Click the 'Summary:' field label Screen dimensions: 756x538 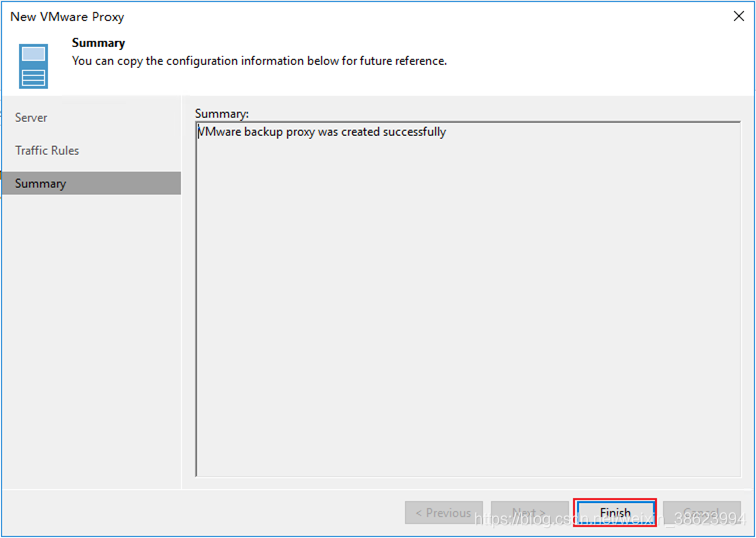coord(222,114)
